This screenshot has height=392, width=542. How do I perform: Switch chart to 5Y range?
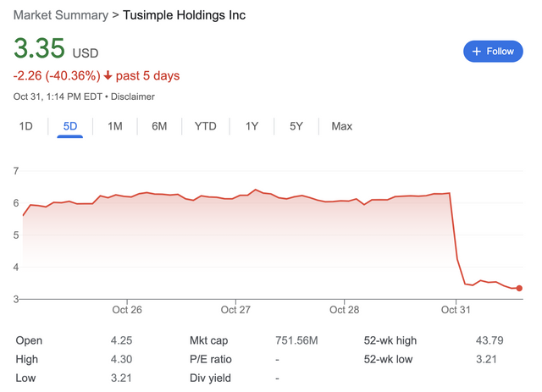pos(296,126)
